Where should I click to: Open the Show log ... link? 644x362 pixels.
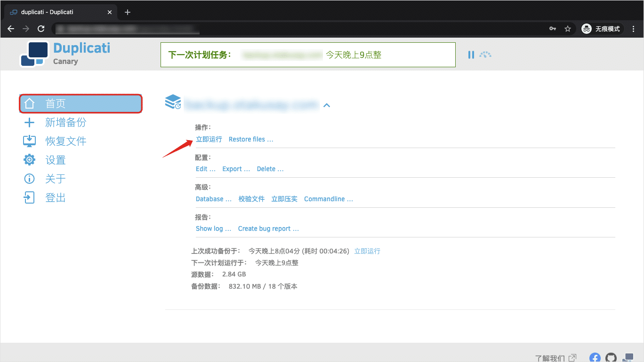pos(214,228)
